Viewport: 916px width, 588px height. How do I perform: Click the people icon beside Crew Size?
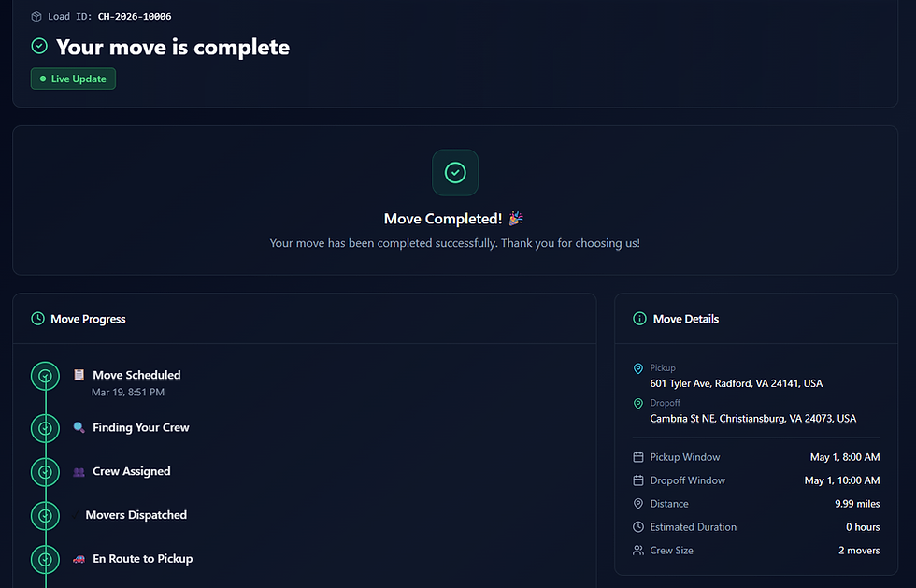[637, 551]
